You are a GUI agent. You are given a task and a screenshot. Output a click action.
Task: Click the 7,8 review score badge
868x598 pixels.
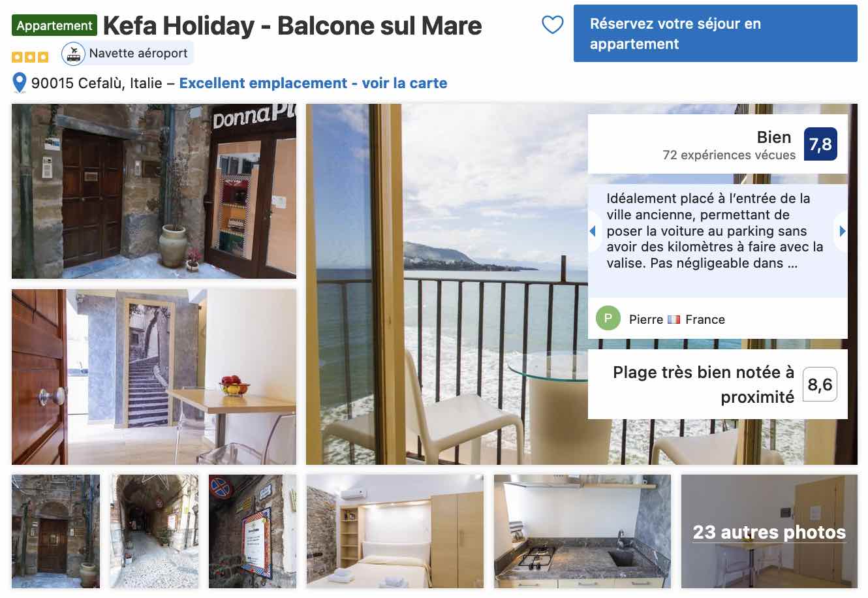click(820, 144)
